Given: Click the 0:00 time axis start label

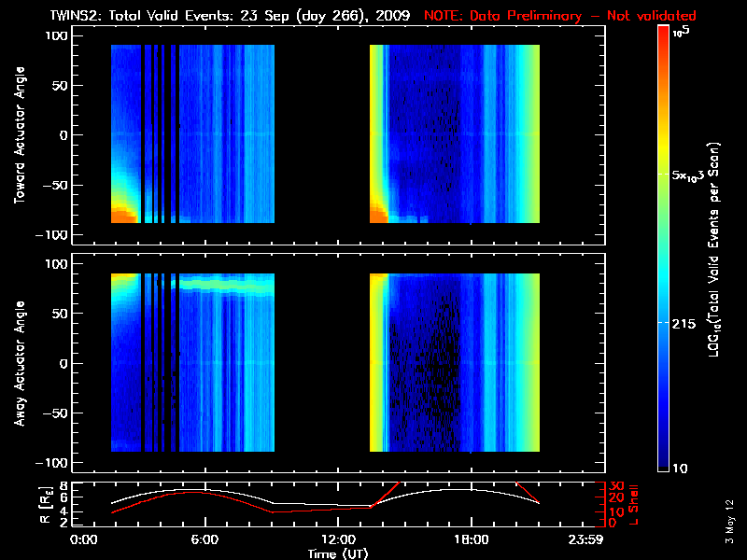Looking at the screenshot, I should (84, 540).
